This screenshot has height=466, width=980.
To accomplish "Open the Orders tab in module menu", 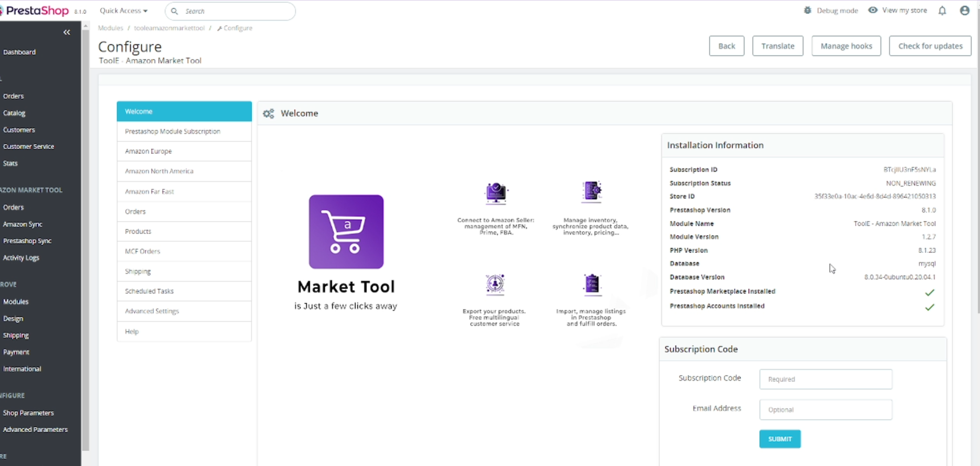I will pos(184,212).
